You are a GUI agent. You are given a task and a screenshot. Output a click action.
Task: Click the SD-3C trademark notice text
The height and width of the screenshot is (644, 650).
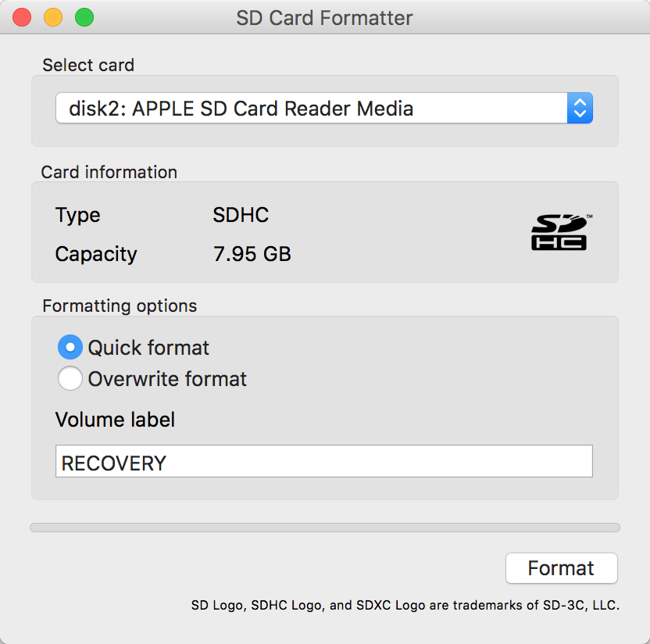[x=405, y=605]
